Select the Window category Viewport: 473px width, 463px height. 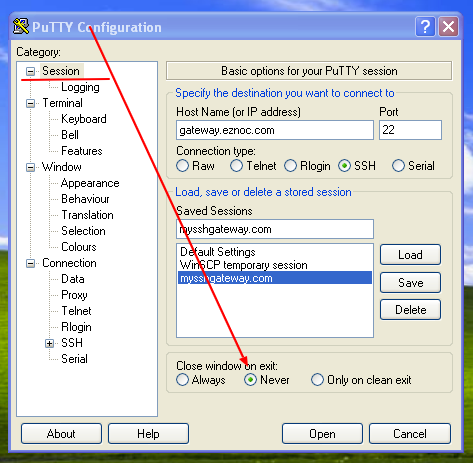point(62,167)
